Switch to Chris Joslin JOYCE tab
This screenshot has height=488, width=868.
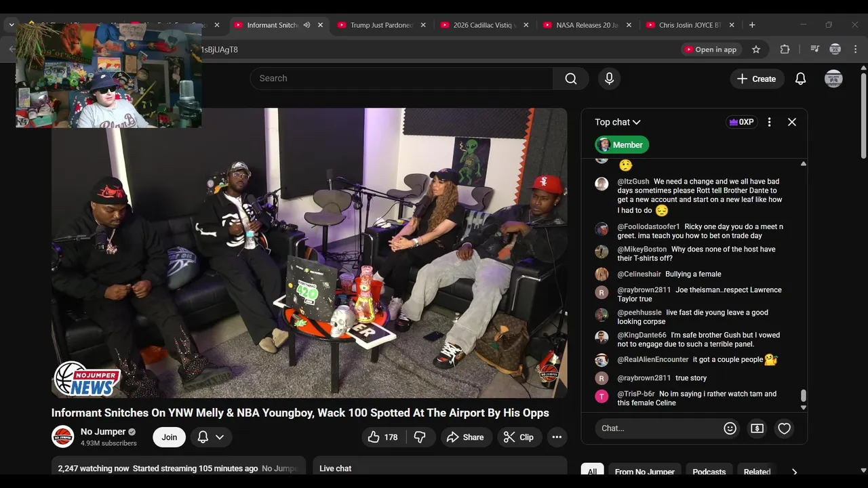point(690,25)
